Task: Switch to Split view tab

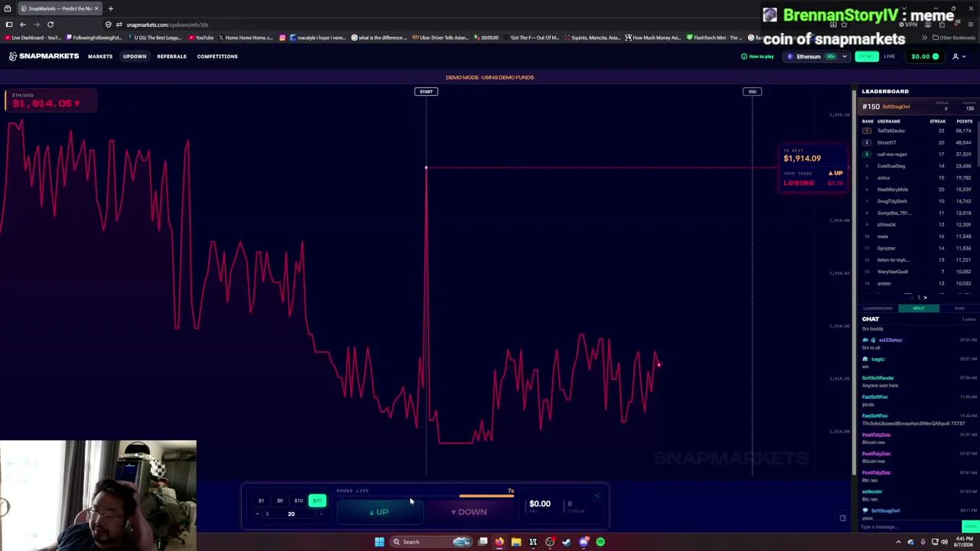Action: (x=918, y=308)
